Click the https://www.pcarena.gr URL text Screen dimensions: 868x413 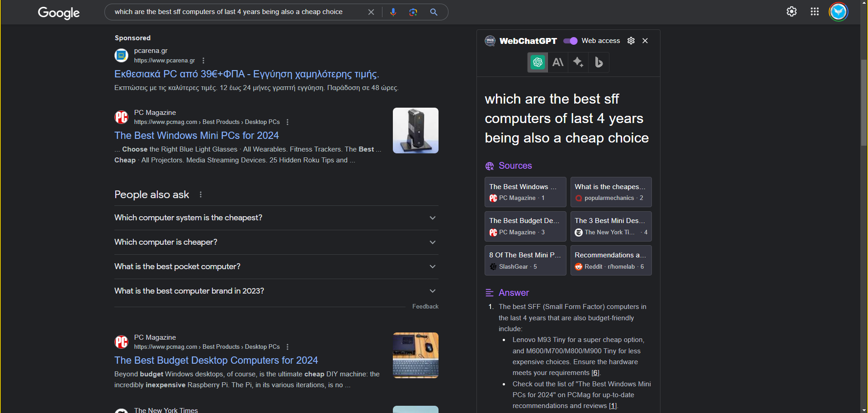pos(165,61)
